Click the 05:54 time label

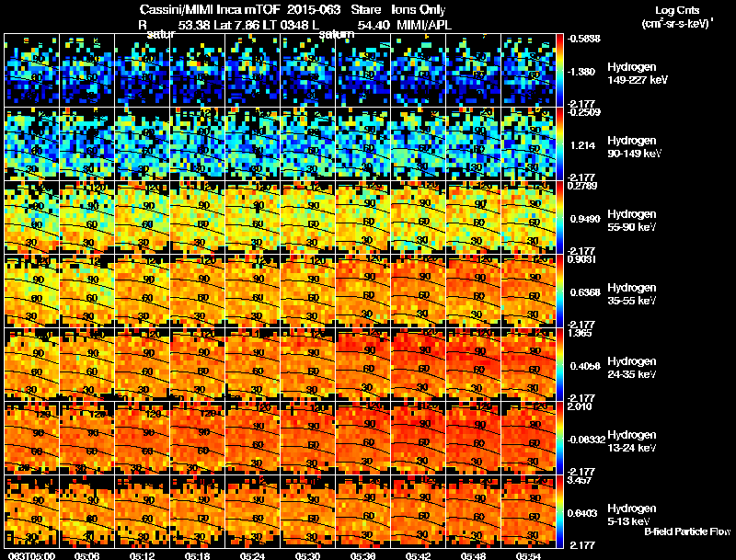[x=529, y=556]
